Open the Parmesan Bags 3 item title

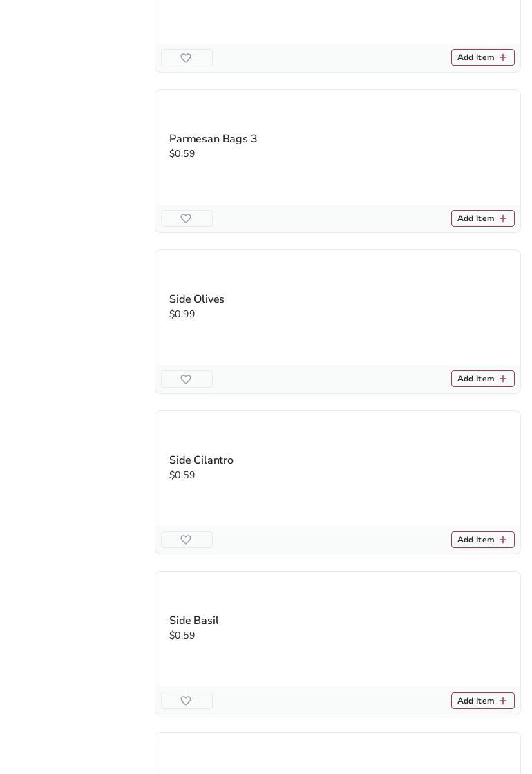(x=213, y=139)
